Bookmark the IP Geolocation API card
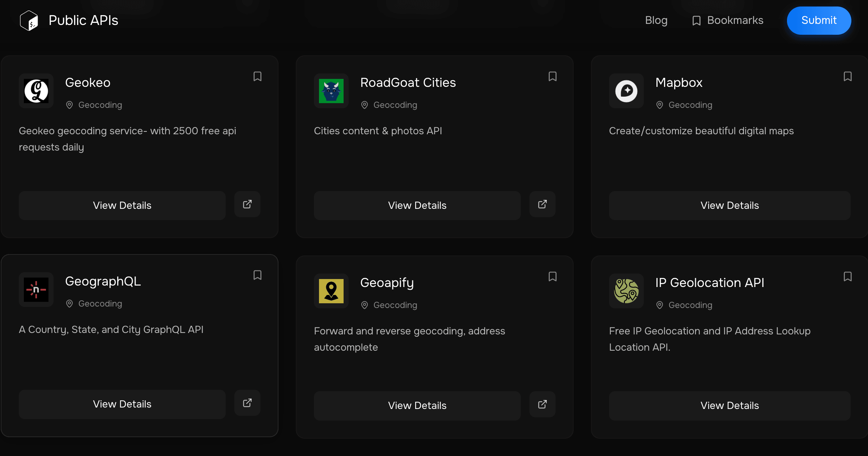Screen dimensions: 868x456 847,276
